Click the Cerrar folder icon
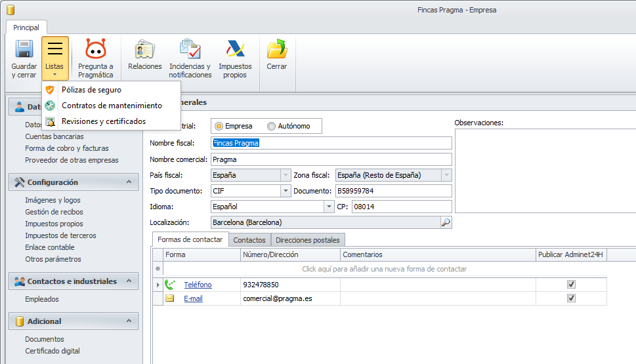Viewport: 636px width, 364px height. 276,51
